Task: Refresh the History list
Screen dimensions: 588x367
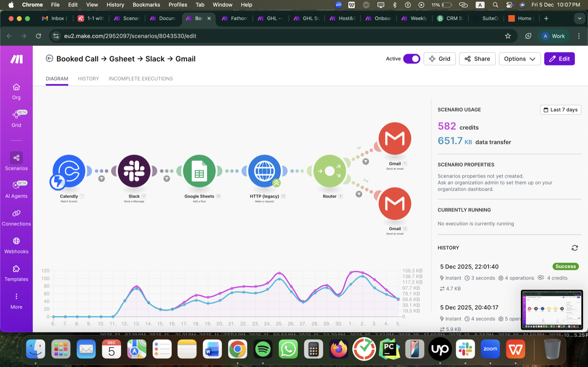Action: (575, 248)
